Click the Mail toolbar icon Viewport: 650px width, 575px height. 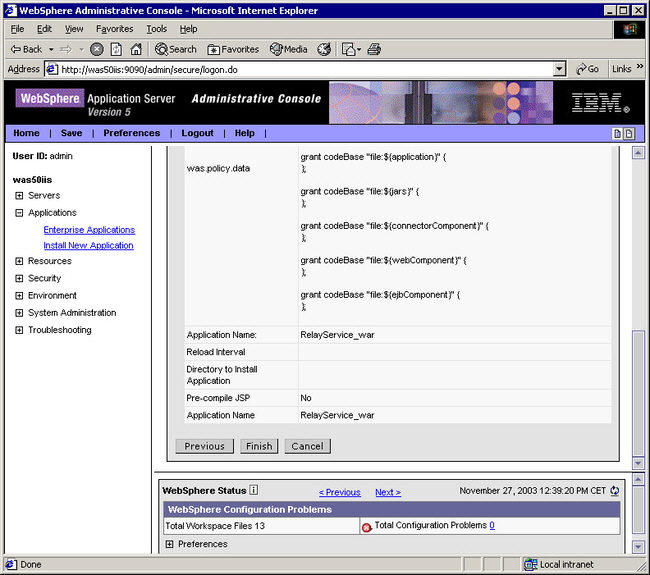coord(348,49)
